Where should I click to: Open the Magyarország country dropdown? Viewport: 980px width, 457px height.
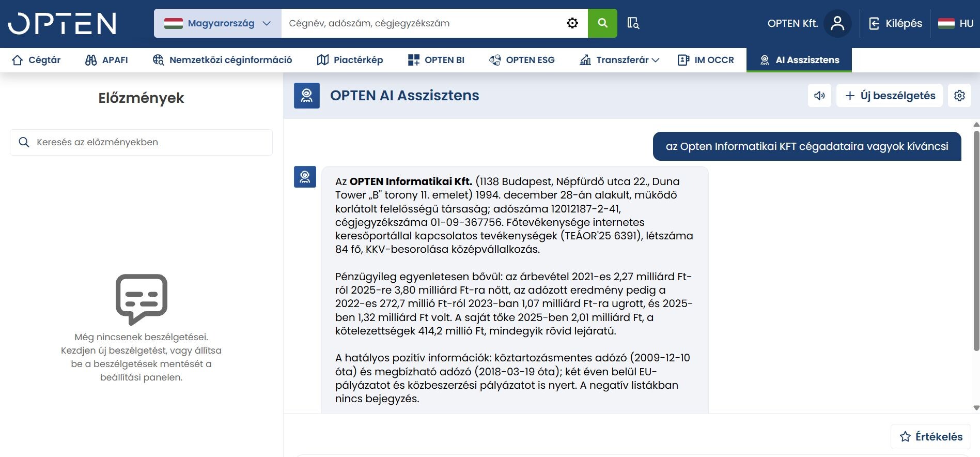pos(217,23)
